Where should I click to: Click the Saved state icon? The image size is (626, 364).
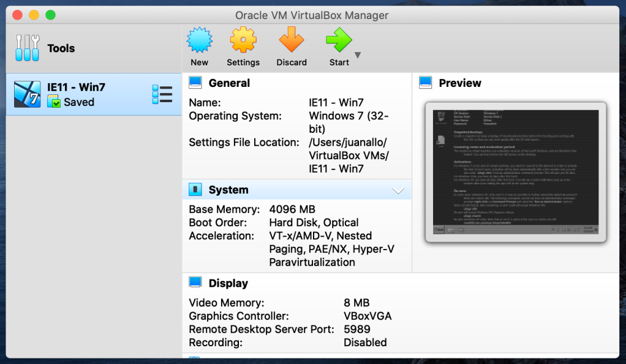pyautogui.click(x=54, y=102)
